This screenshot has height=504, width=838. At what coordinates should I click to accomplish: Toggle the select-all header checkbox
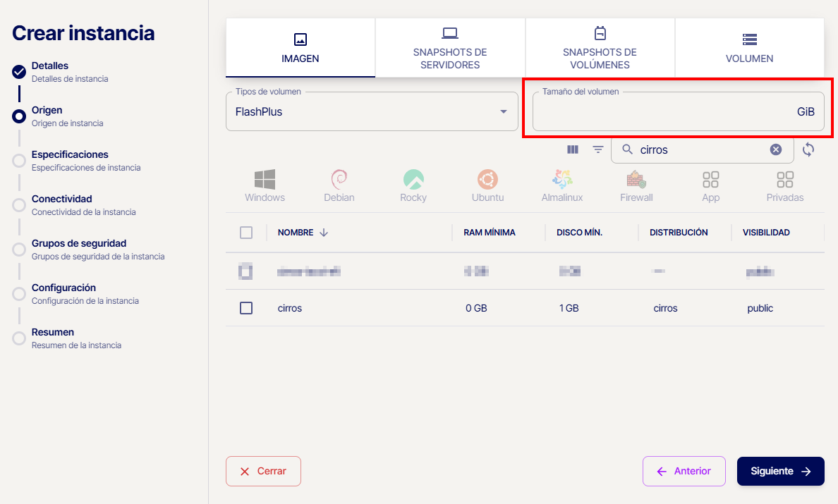[246, 233]
